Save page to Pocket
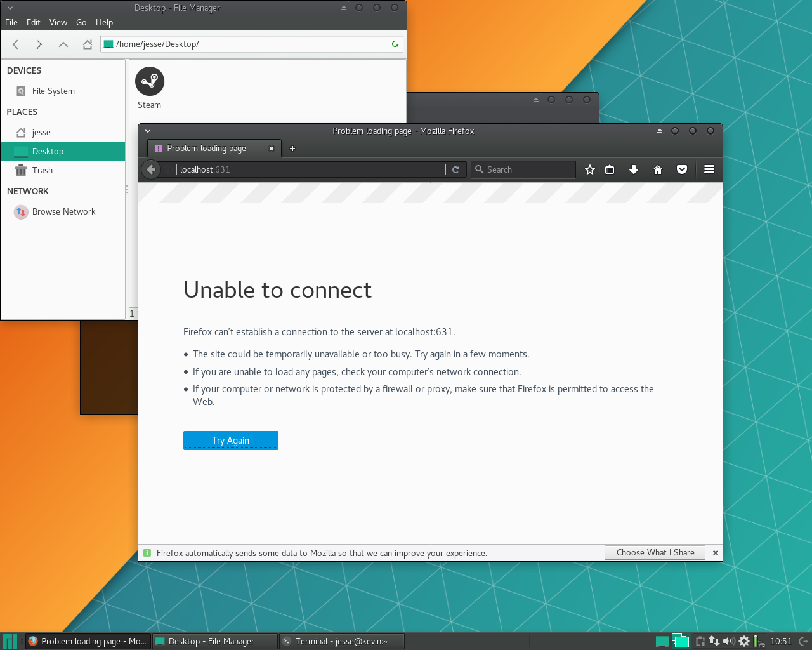The width and height of the screenshot is (812, 650). [x=682, y=169]
